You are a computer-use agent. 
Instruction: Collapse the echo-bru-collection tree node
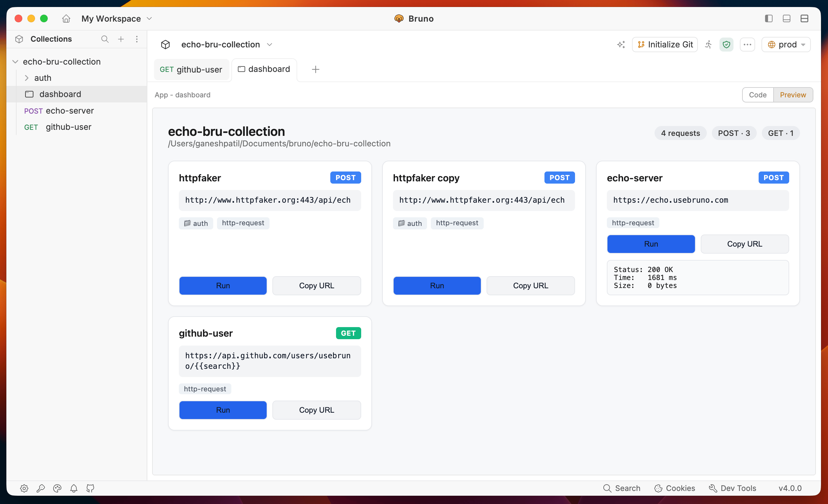16,61
